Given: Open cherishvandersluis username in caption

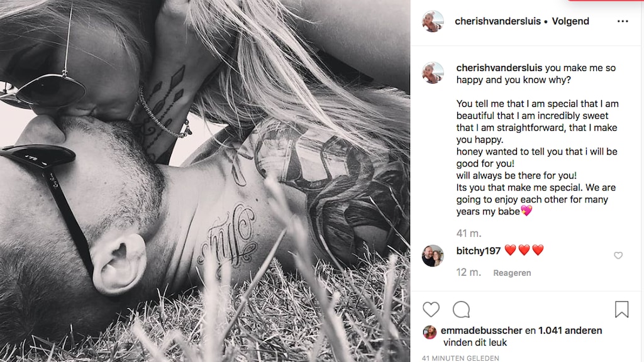Looking at the screenshot, I should click(499, 68).
